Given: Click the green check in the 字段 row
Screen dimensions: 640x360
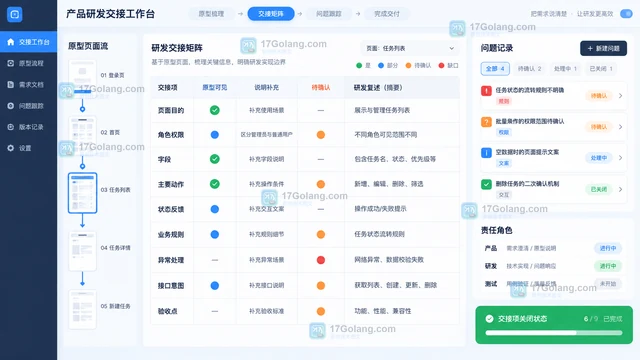Looking at the screenshot, I should 215,159.
